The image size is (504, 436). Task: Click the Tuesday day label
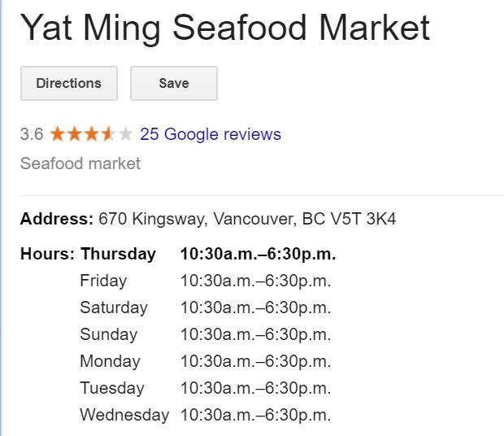click(x=111, y=388)
